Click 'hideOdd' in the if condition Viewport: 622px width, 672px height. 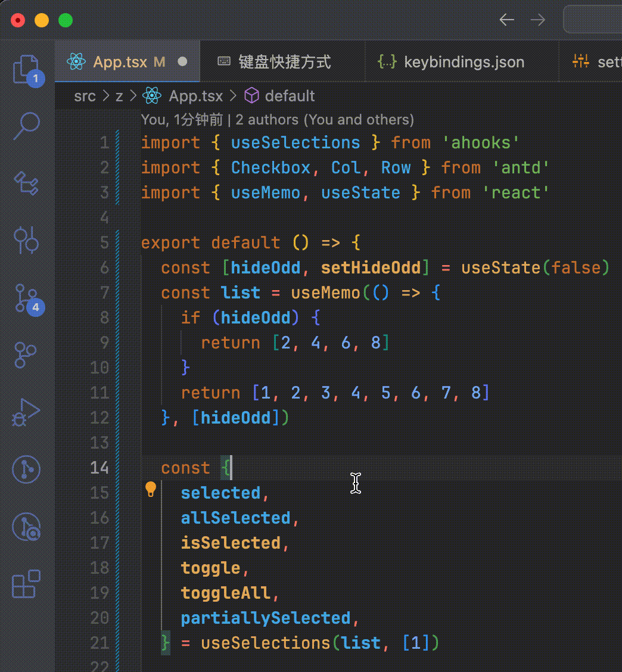[x=256, y=318]
